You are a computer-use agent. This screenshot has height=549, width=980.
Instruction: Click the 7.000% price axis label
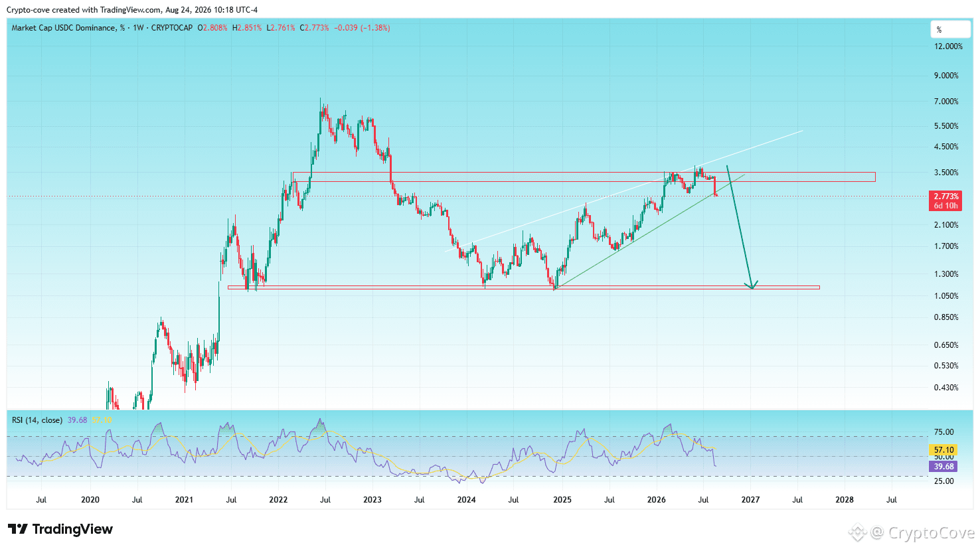pos(946,102)
